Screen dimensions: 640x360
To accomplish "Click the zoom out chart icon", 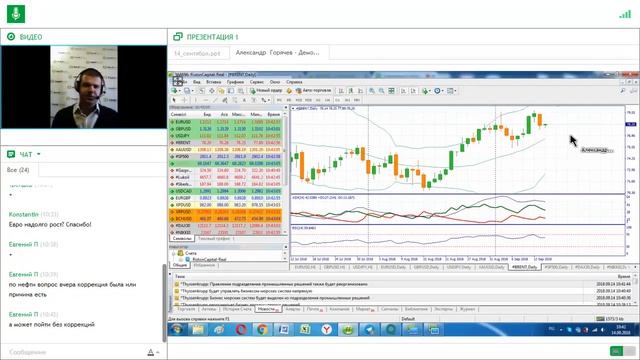I will coord(381,91).
